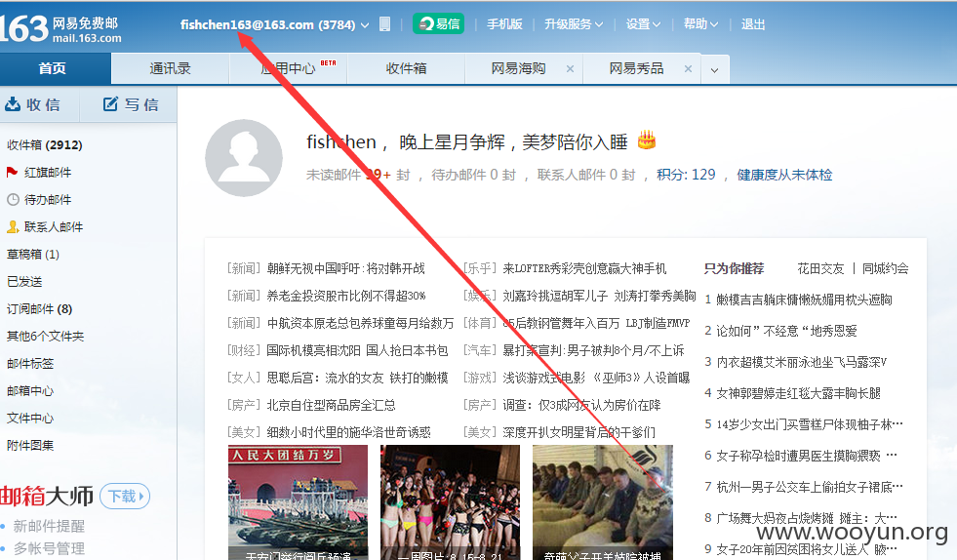Open news 养老金投资股市比例不得超30%
957x560 pixels.
[346, 296]
